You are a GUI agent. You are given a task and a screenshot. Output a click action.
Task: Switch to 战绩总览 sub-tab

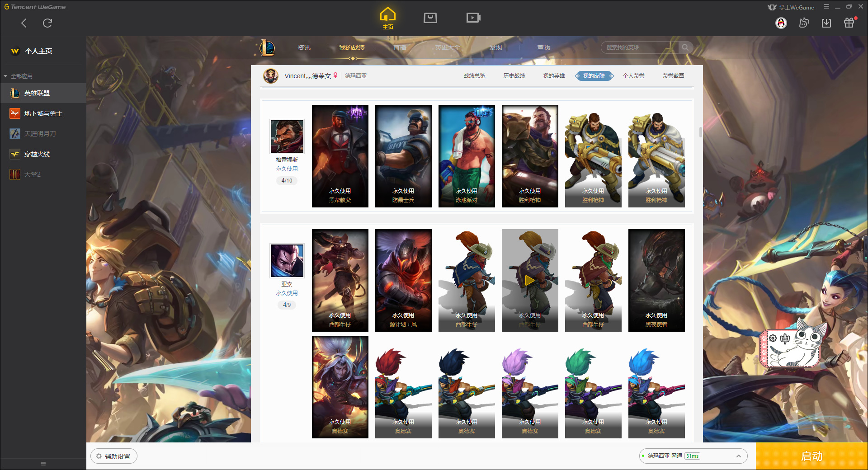click(x=474, y=76)
